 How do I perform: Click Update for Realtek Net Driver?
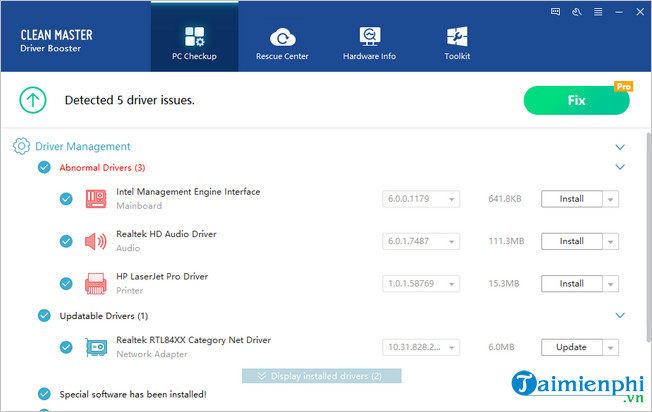click(x=571, y=347)
